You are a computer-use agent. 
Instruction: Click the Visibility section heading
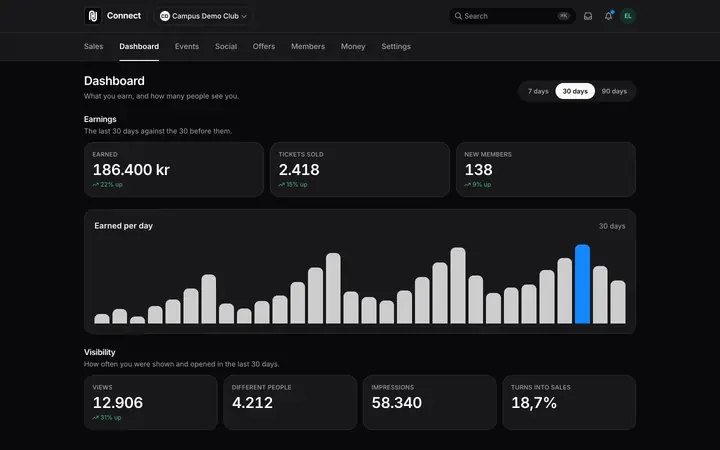(100, 352)
